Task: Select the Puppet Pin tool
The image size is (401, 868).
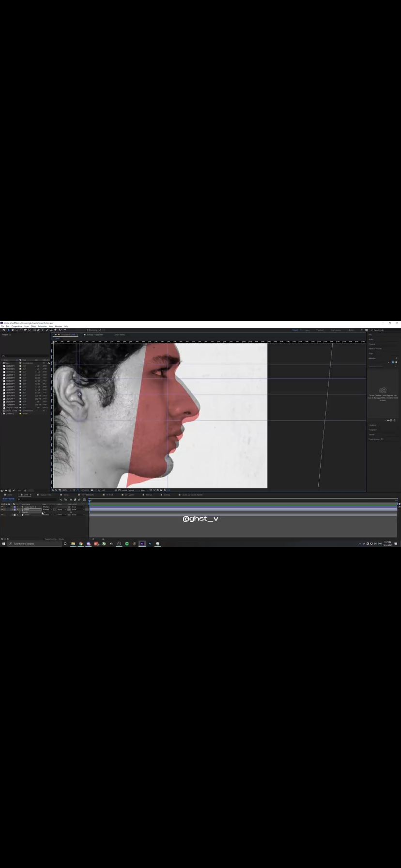Action: coord(65,330)
